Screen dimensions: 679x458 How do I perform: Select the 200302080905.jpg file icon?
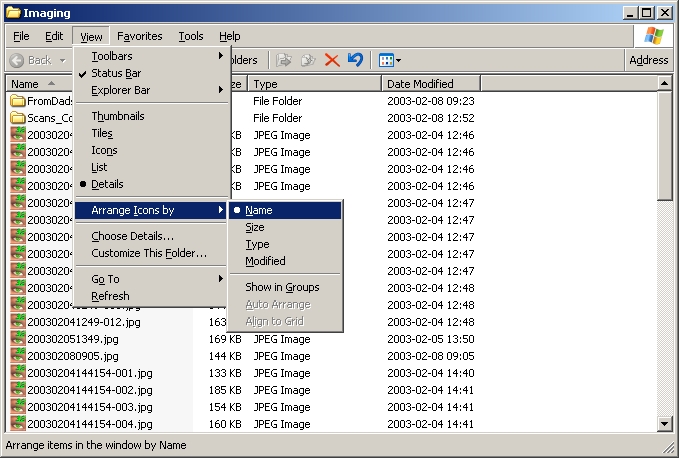coord(18,356)
